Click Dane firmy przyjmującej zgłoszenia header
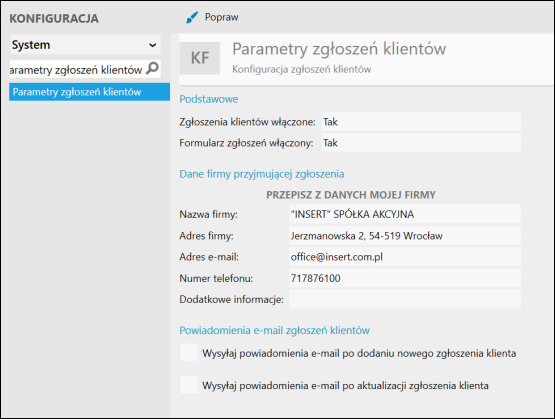 pyautogui.click(x=262, y=174)
